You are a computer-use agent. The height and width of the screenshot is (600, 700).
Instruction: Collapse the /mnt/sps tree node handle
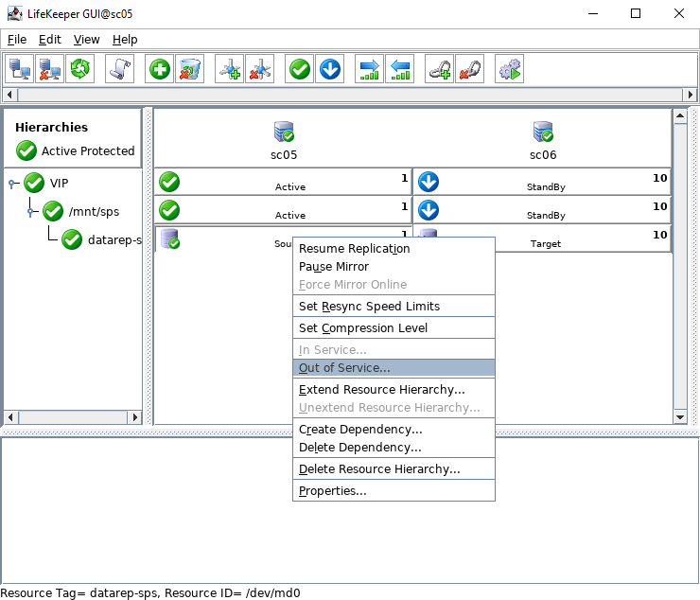click(x=31, y=212)
